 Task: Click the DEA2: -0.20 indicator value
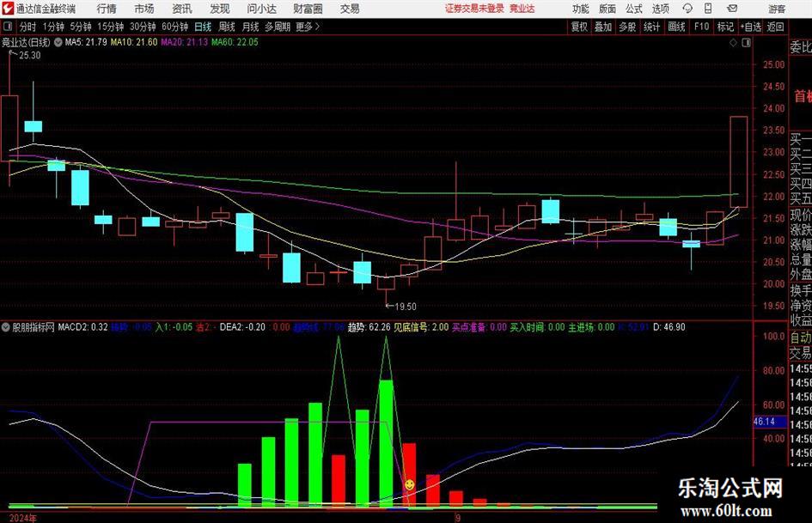[x=242, y=327]
